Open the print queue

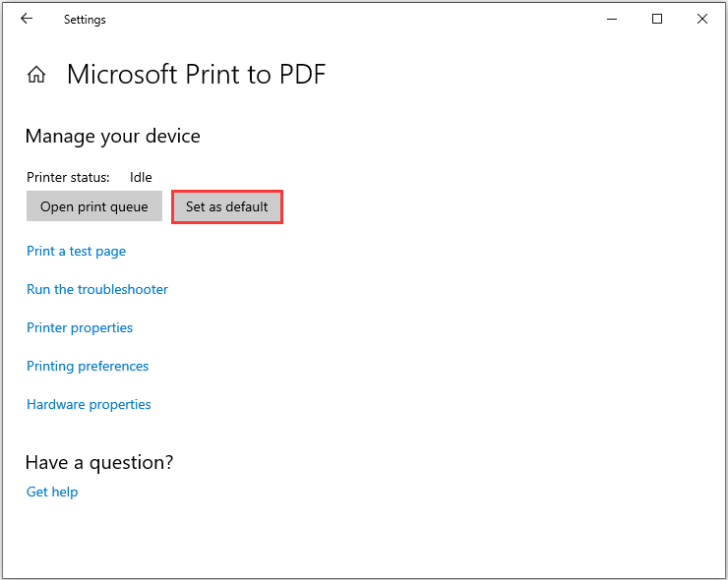(x=94, y=206)
